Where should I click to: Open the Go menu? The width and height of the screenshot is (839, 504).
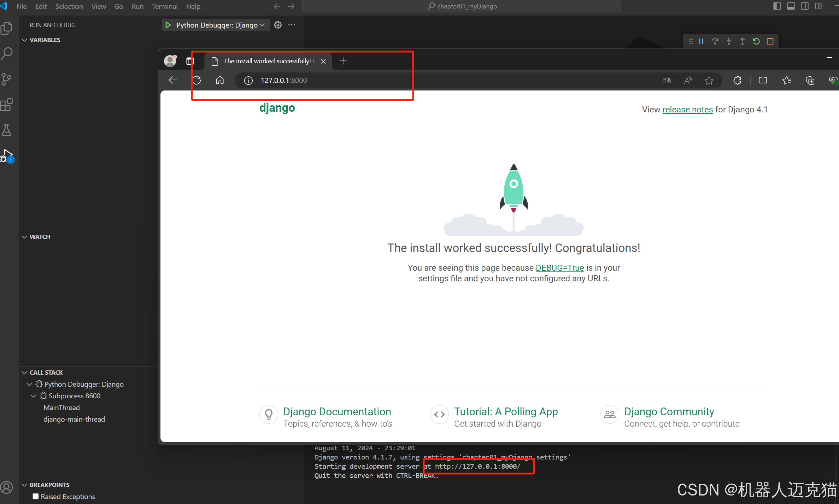[119, 6]
